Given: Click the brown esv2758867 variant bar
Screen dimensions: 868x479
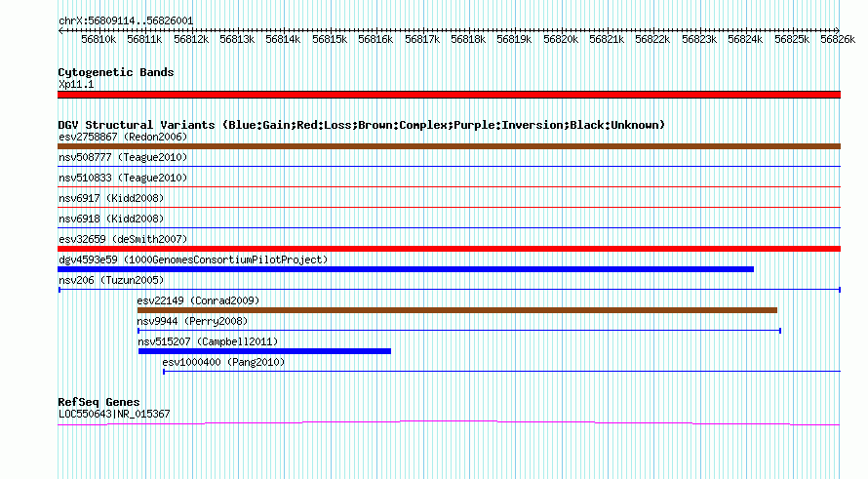Looking at the screenshot, I should point(449,146).
